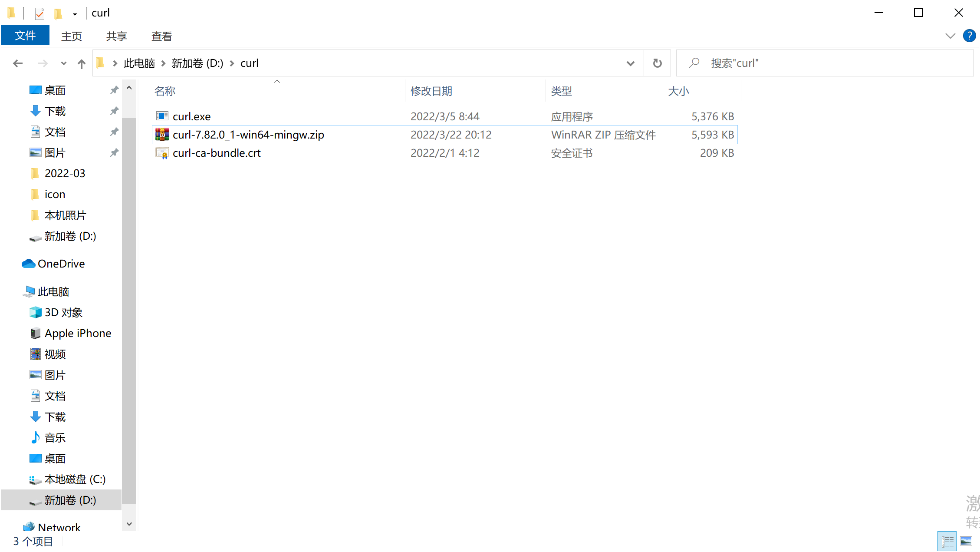Click the Up directory arrow
The height and width of the screenshot is (552, 980).
[x=81, y=63]
